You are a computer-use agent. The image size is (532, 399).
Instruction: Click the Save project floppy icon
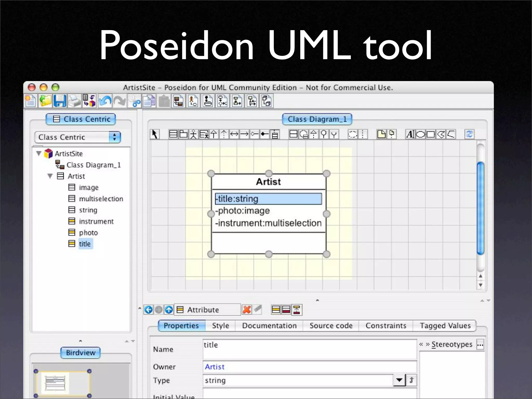[x=60, y=101]
